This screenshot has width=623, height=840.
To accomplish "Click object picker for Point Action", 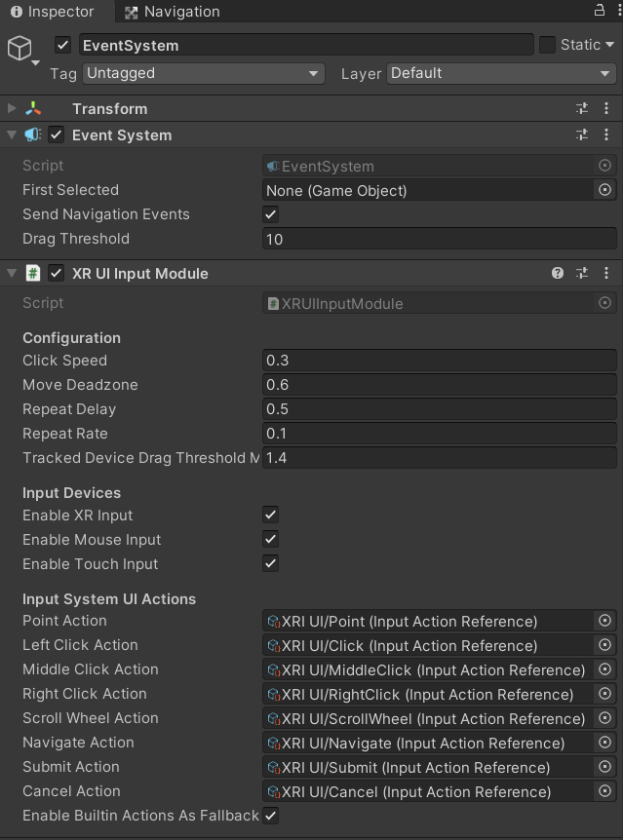I will (x=604, y=621).
